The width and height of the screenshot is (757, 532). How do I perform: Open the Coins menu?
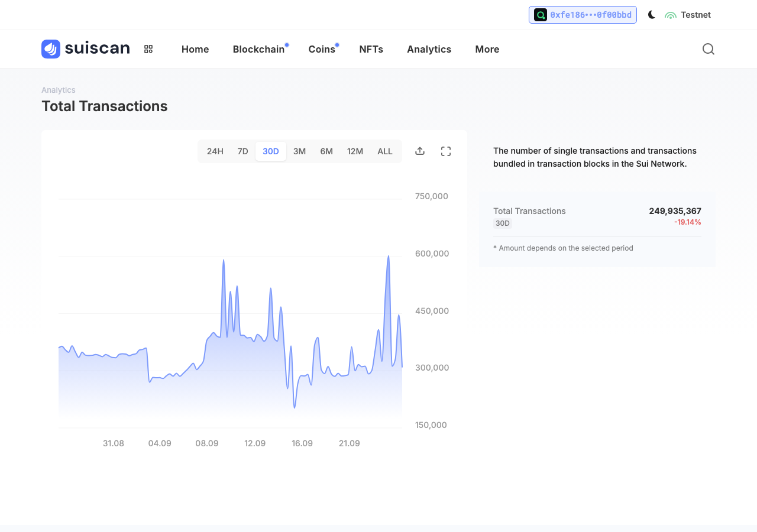(x=322, y=49)
